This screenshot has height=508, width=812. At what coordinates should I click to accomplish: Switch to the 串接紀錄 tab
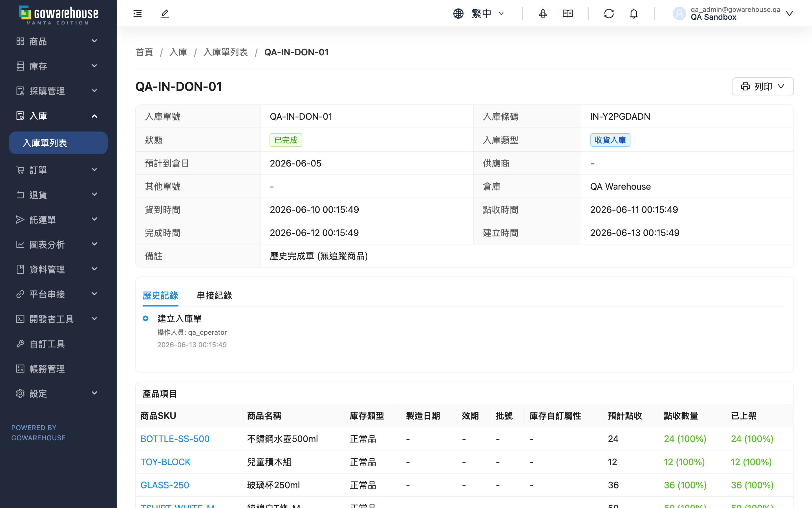click(214, 295)
